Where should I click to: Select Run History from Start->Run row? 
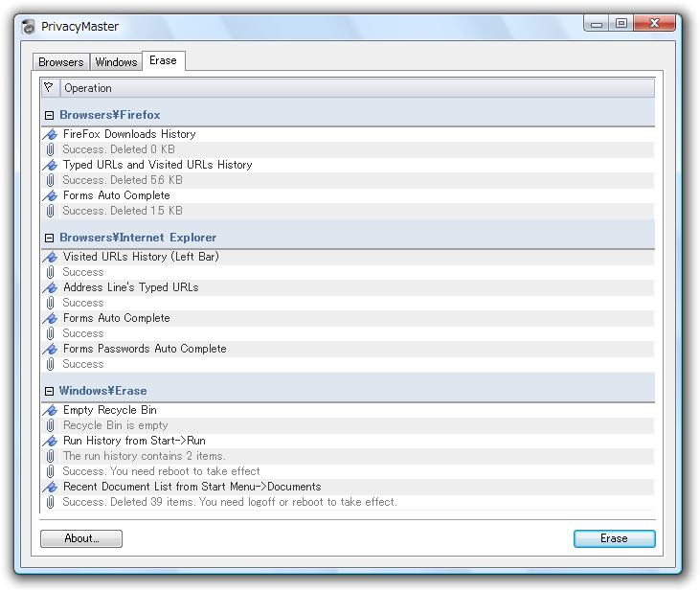349,441
